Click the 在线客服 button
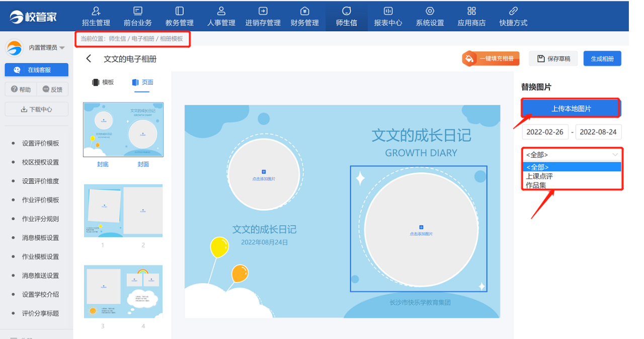The height and width of the screenshot is (339, 644). pos(36,70)
